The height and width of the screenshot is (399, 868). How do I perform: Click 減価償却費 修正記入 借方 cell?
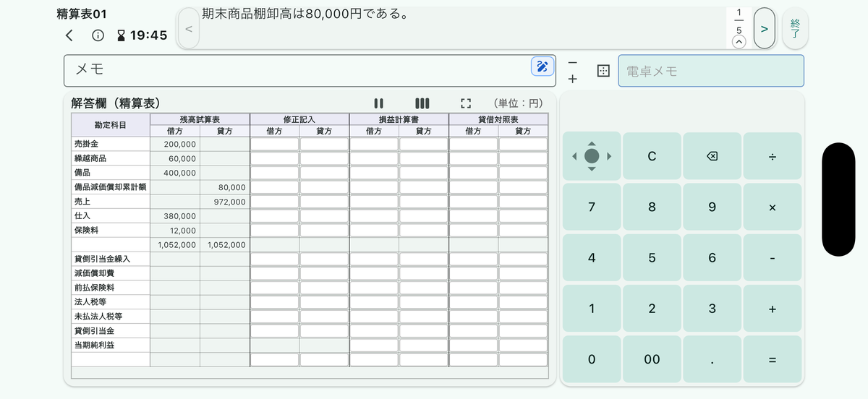pyautogui.click(x=275, y=273)
